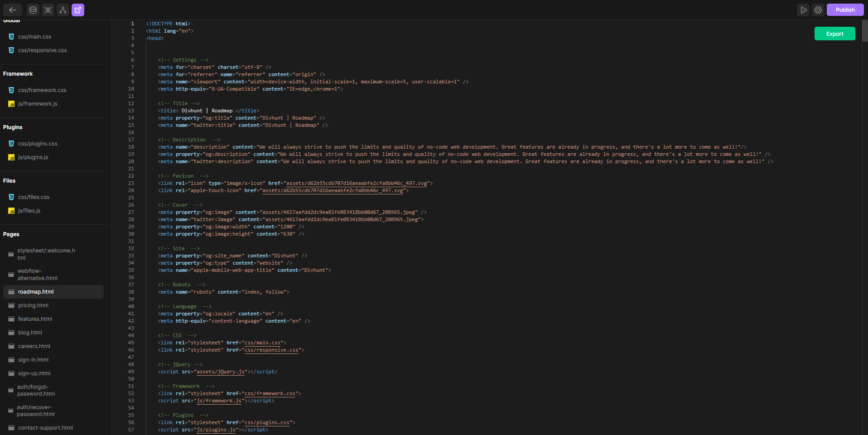The width and height of the screenshot is (868, 435).
Task: Click the green Export button
Action: pos(834,34)
